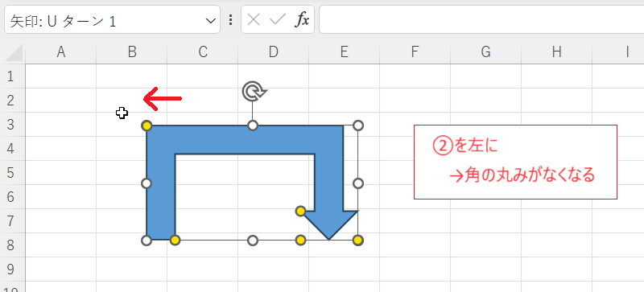
Task: Select column C header
Action: pyautogui.click(x=203, y=52)
